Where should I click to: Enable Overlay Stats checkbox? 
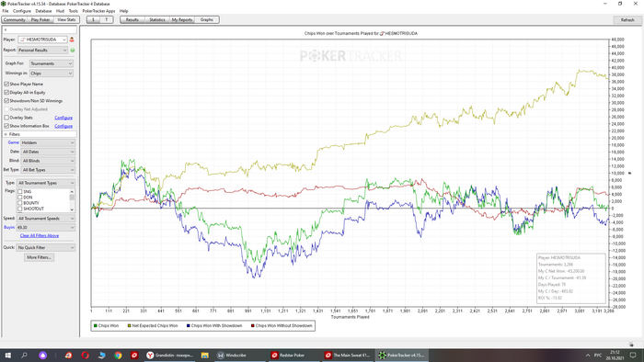pos(6,118)
